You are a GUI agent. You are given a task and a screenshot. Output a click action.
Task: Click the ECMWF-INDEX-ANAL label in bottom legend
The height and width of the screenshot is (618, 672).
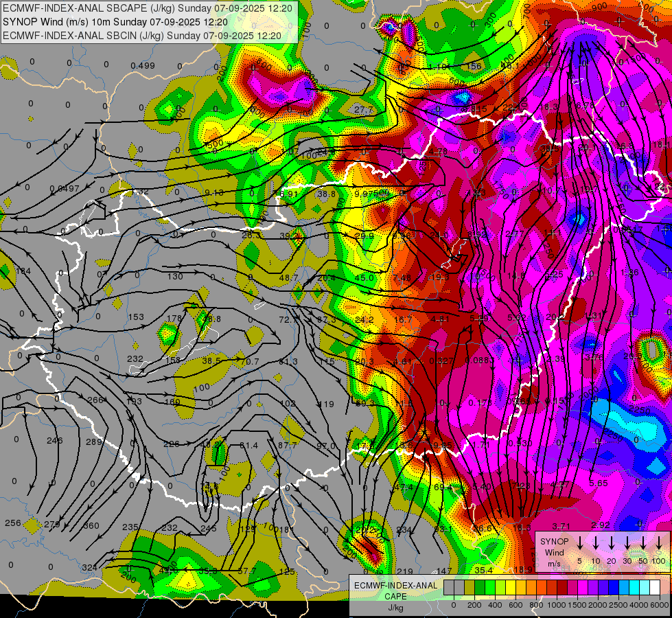coord(395,586)
